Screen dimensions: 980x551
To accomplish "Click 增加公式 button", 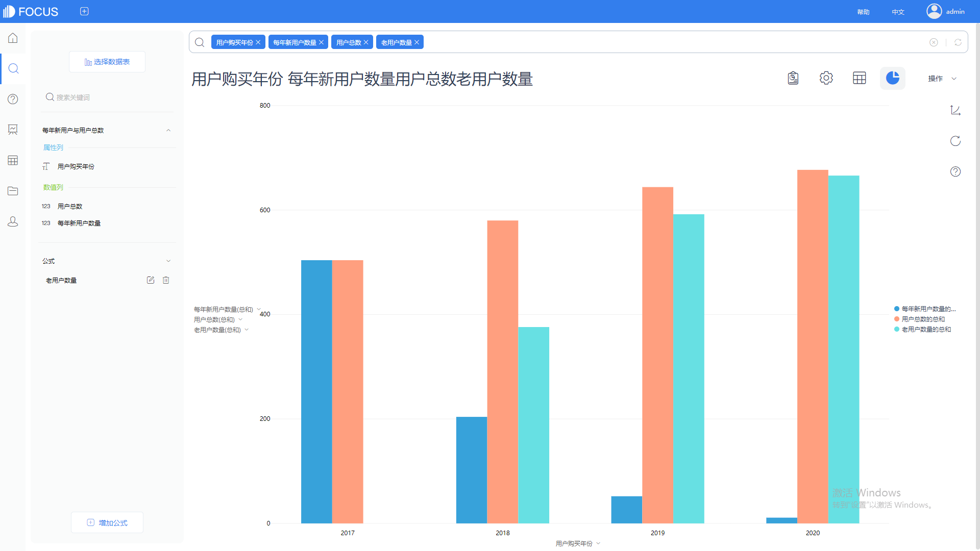I will click(107, 523).
